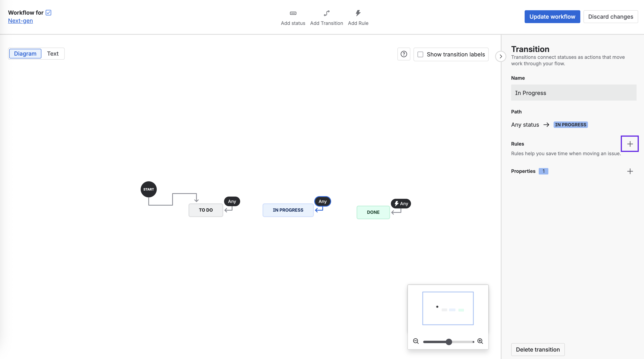Click the Update workflow button
644x359 pixels.
pyautogui.click(x=552, y=17)
